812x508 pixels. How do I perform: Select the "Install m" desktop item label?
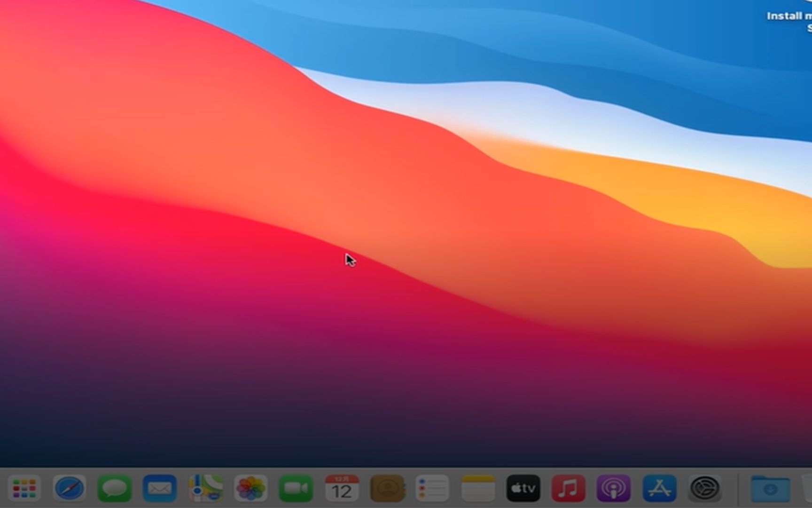(x=789, y=16)
